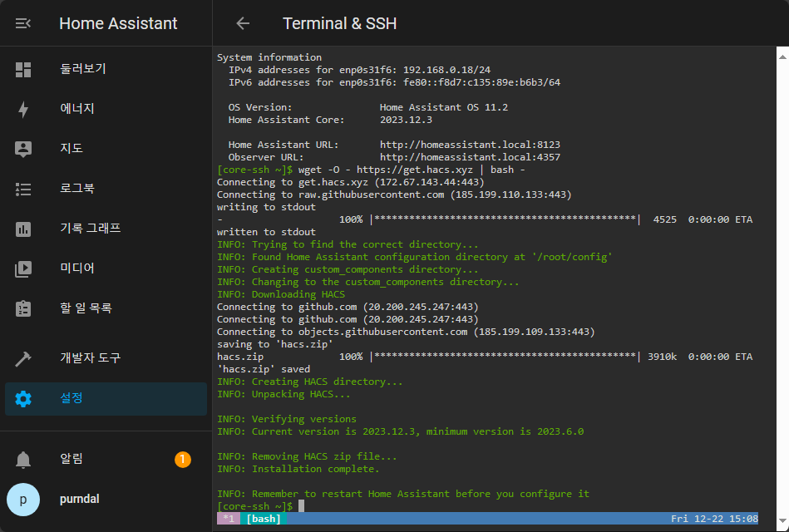Click the IPv6 address fe80::f8d7:c135:89e:b6b3/64

click(x=481, y=82)
